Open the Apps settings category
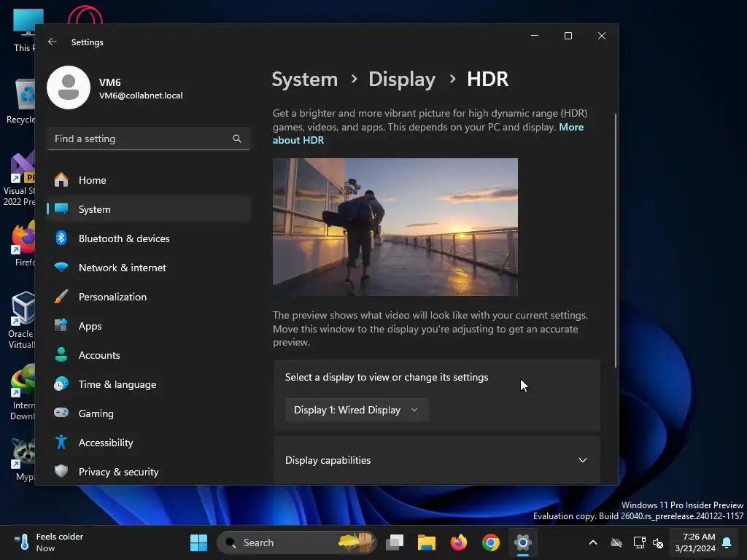Screen dimensions: 747x560 pos(149,326)
